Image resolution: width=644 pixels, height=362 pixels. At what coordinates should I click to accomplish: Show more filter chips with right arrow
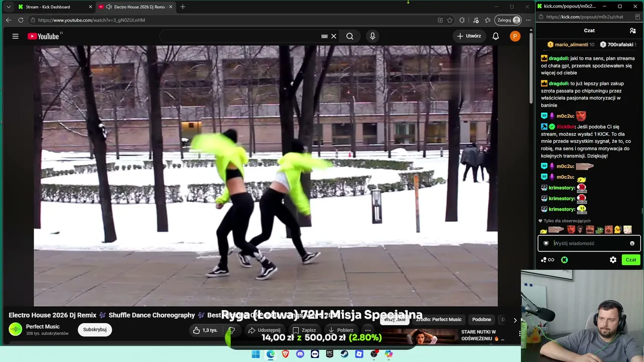[515, 320]
